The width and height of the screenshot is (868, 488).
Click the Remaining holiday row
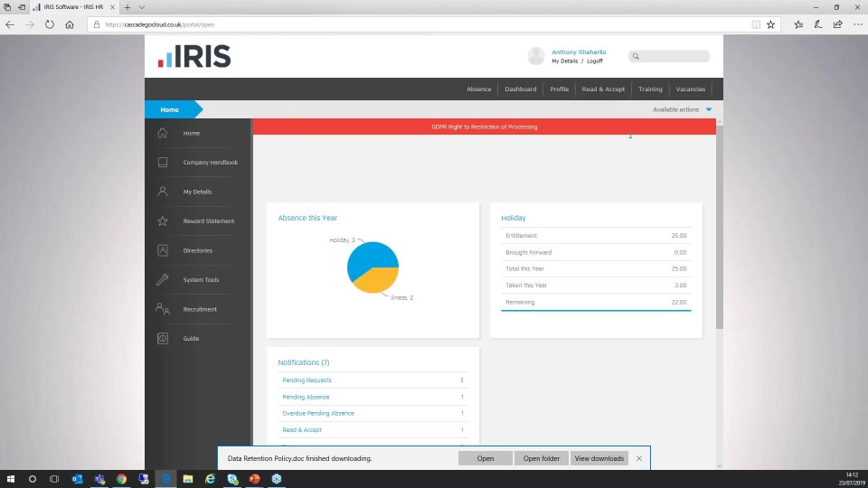click(596, 302)
